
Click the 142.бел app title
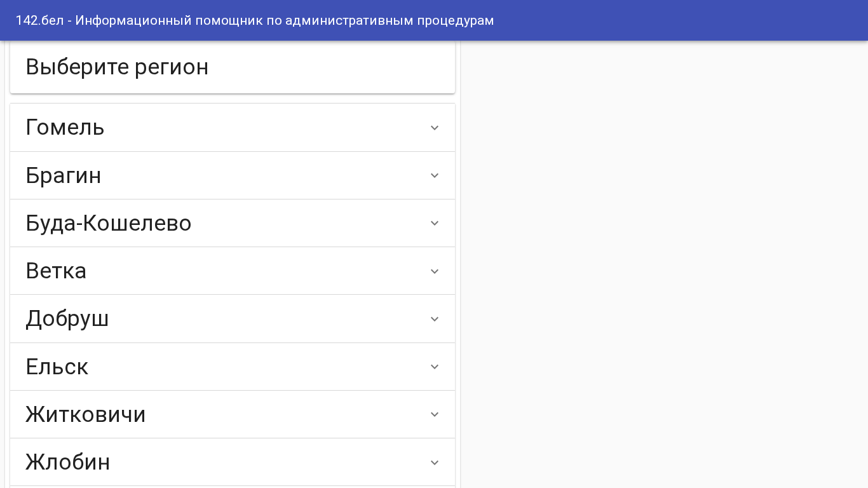(254, 20)
